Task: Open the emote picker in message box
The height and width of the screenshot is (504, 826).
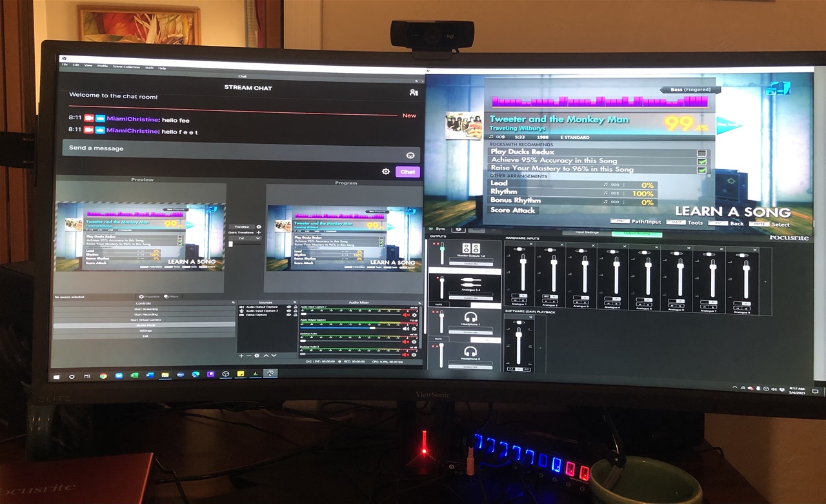Action: [x=410, y=156]
